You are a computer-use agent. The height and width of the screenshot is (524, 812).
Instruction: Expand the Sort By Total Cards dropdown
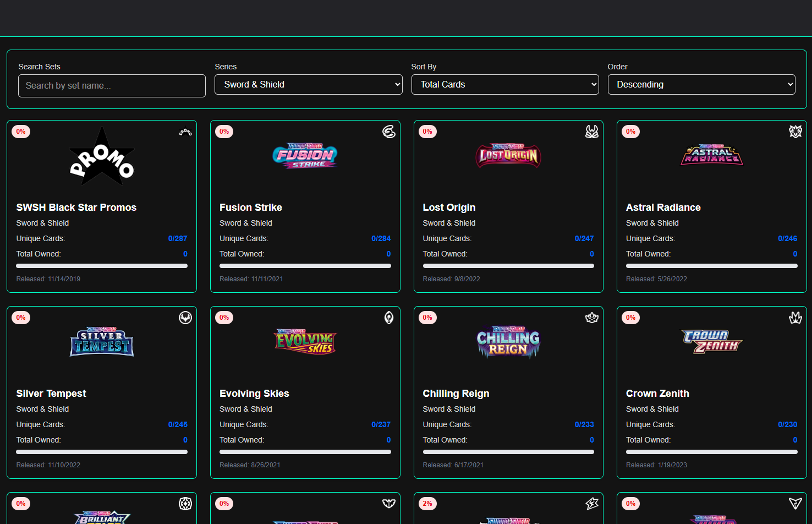(505, 85)
